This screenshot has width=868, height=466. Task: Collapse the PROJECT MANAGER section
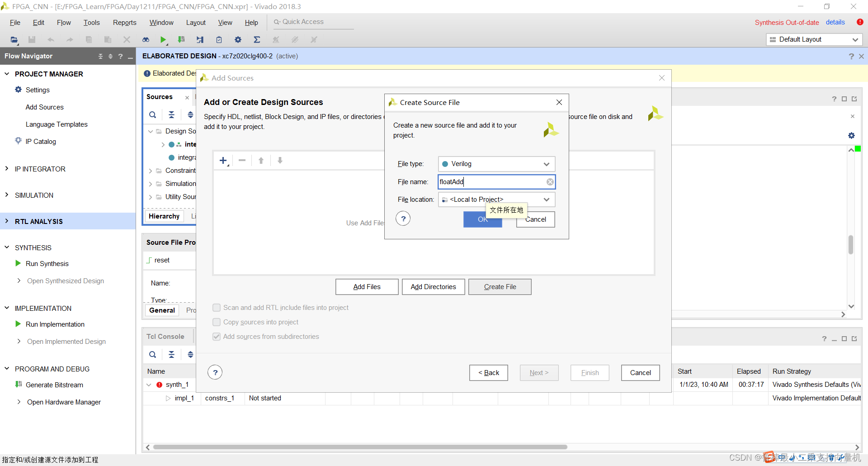tap(7, 74)
